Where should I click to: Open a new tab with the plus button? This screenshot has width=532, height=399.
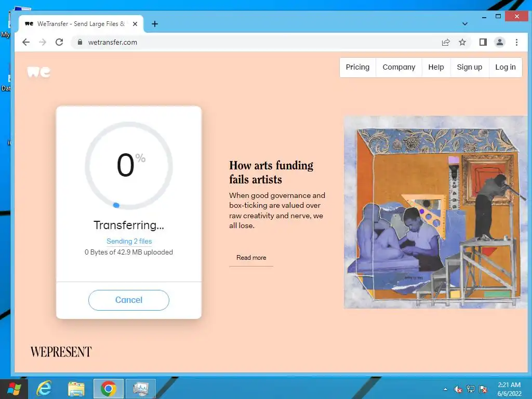[x=155, y=24]
